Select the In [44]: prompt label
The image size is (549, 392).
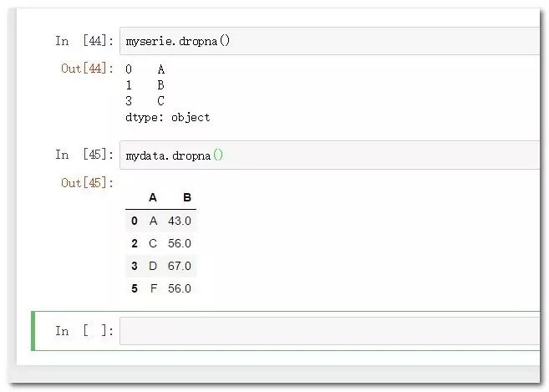[84, 41]
